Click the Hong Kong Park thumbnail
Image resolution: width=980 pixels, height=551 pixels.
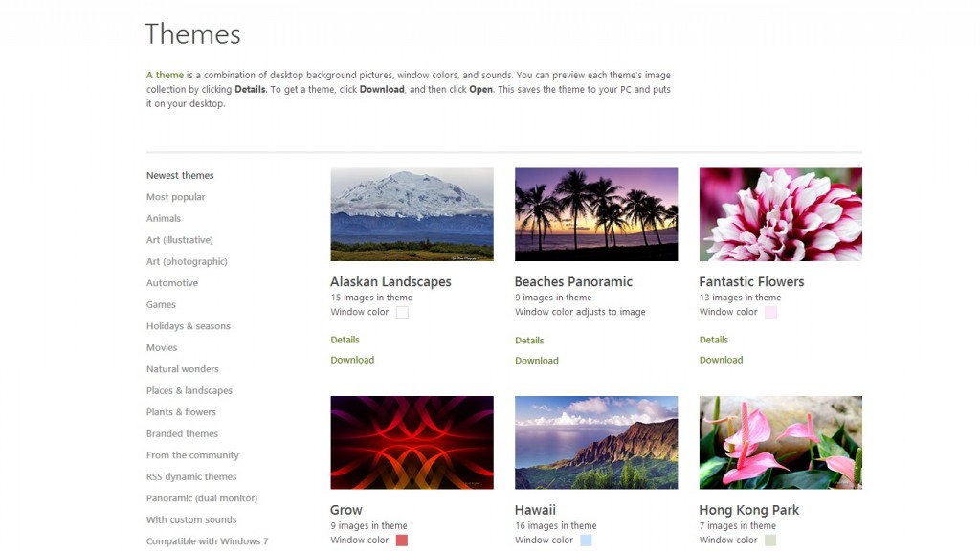(x=780, y=443)
